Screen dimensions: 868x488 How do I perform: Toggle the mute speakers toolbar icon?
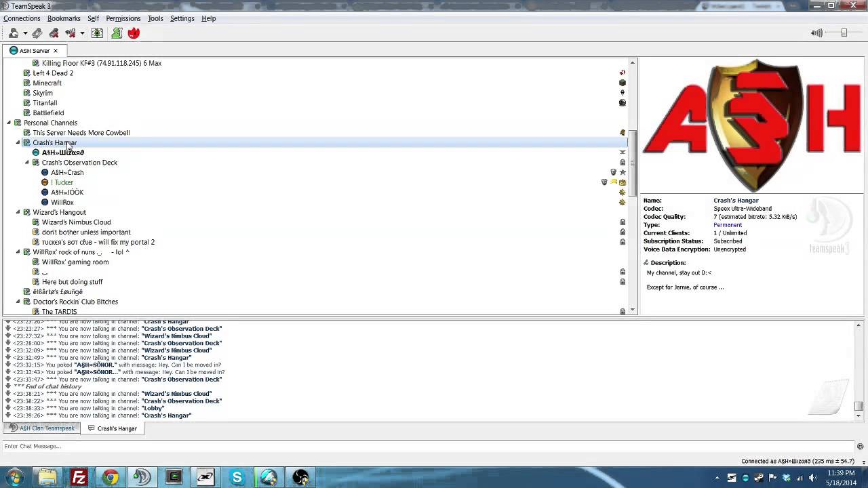point(70,33)
